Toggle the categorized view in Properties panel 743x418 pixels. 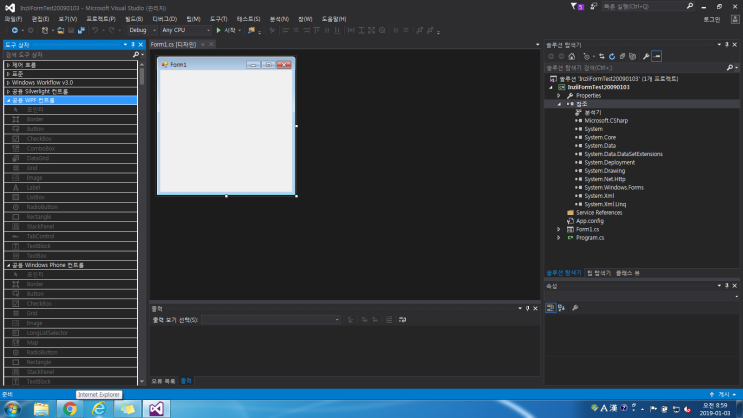[550, 307]
